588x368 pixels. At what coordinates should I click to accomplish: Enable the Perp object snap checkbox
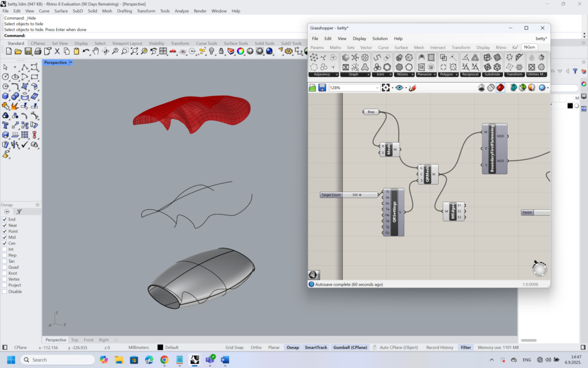click(x=5, y=255)
